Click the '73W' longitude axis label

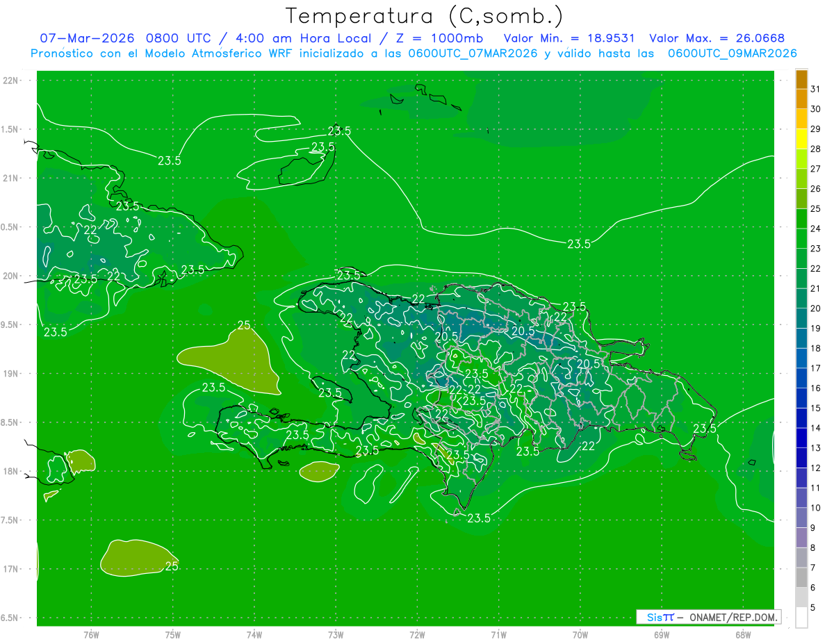(x=336, y=634)
